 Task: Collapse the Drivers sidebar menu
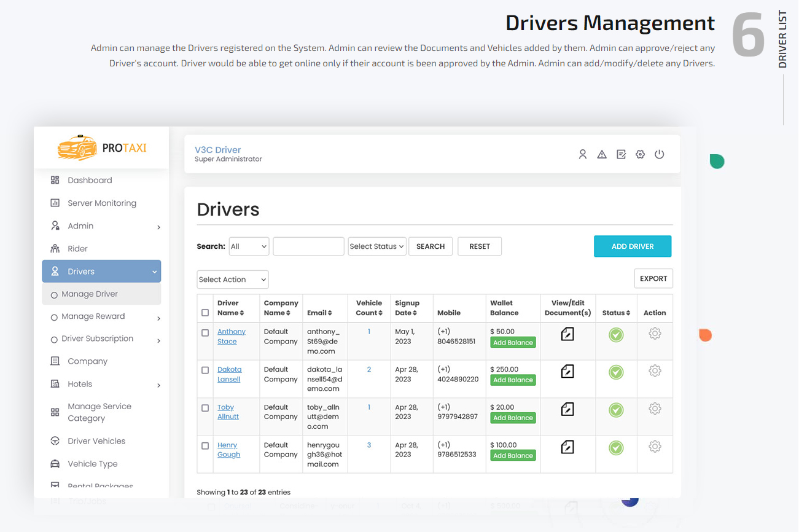pyautogui.click(x=154, y=272)
